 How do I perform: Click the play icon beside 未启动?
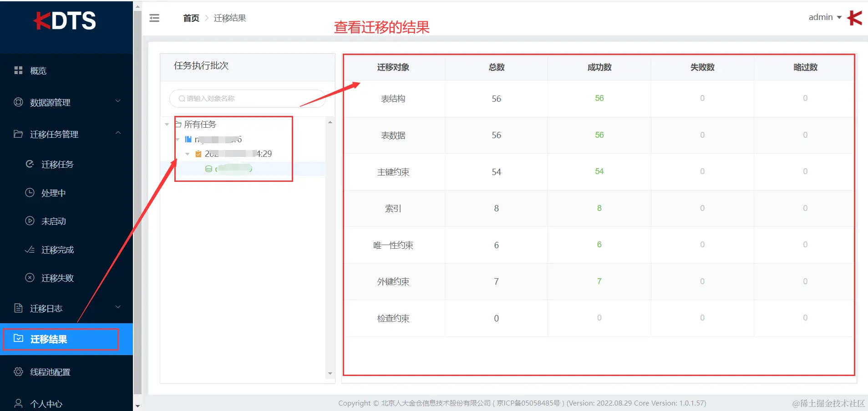pos(30,221)
